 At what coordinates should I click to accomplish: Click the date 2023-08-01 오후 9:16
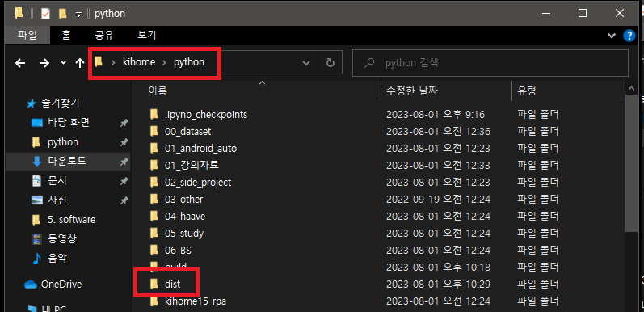tap(436, 114)
